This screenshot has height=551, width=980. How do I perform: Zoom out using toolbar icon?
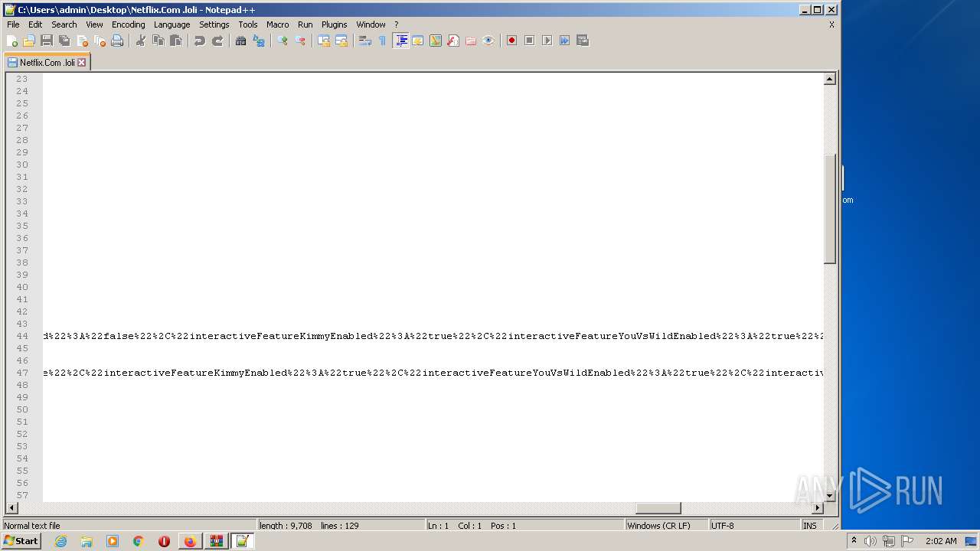click(300, 41)
